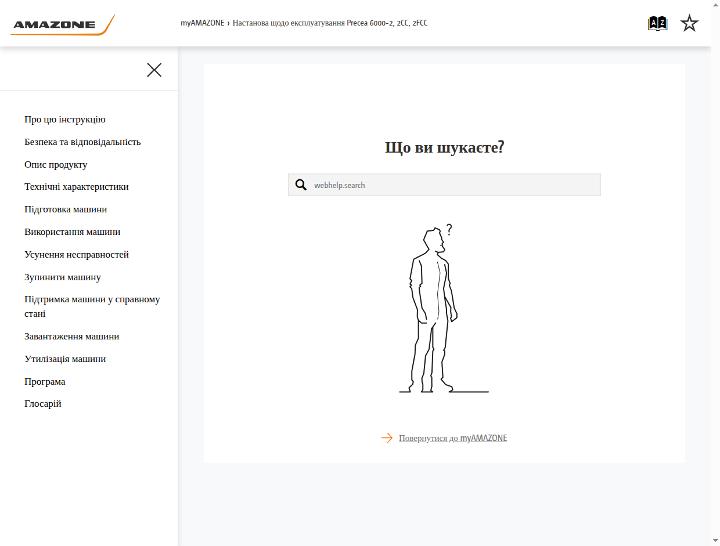Click the webhelp.search input field

pos(444,185)
